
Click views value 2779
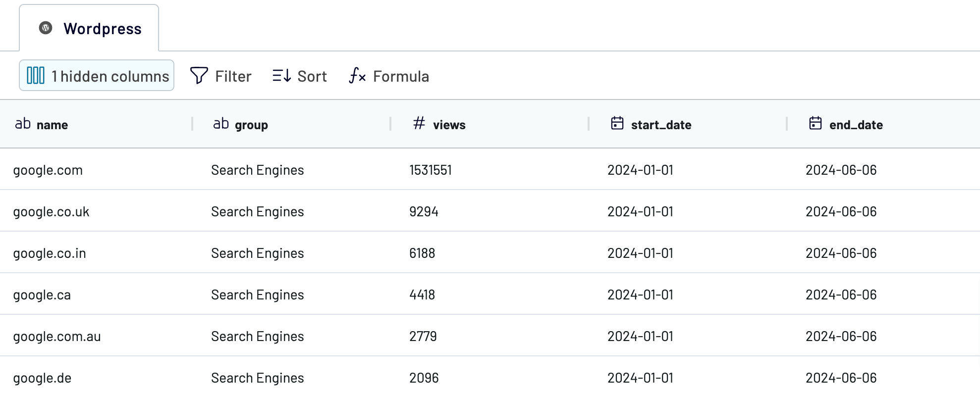(423, 337)
